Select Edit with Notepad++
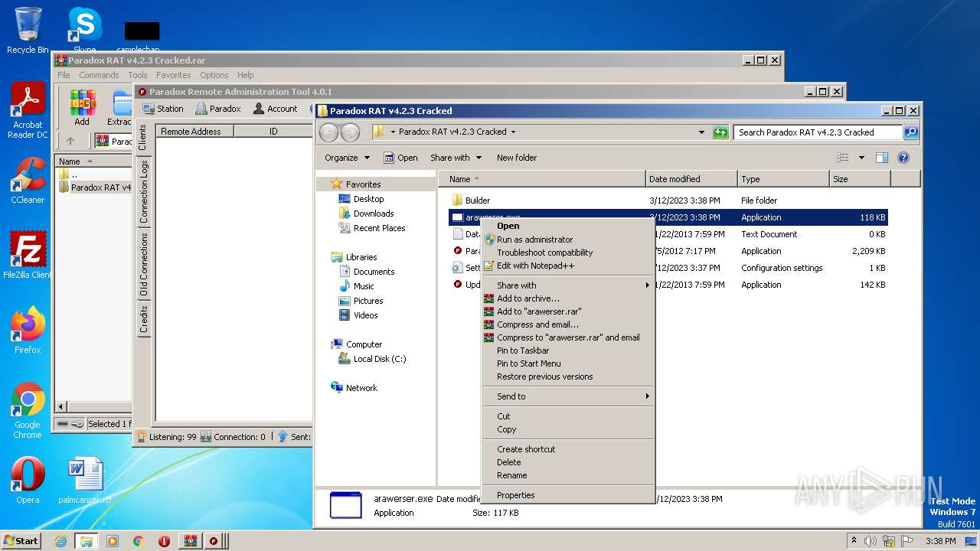980x551 pixels. 567,266
